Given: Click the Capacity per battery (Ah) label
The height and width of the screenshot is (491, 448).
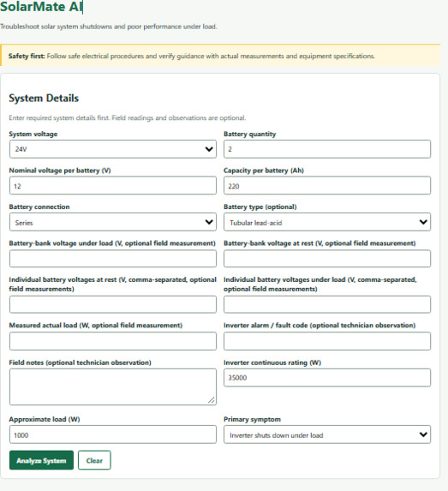Looking at the screenshot, I should (x=264, y=171).
